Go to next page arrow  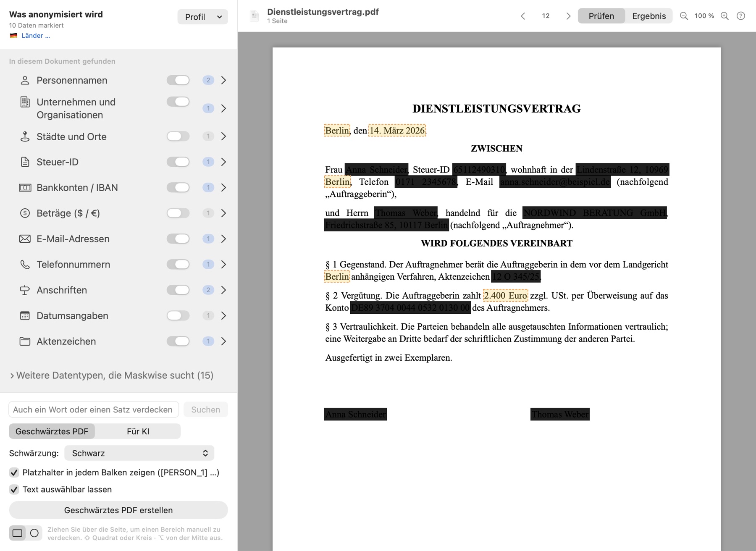[568, 16]
